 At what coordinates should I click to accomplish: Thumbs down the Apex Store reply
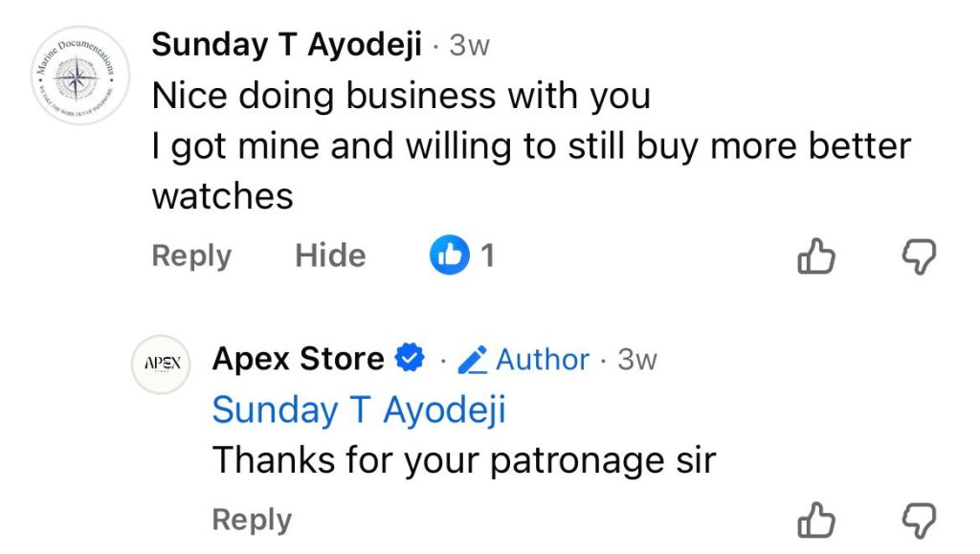921,521
